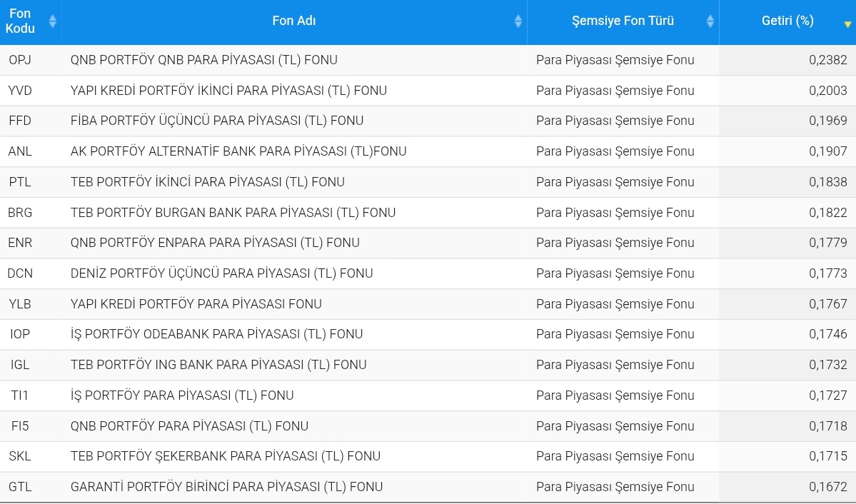Click return value 0,1773
This screenshot has width=856, height=504.
point(827,273)
